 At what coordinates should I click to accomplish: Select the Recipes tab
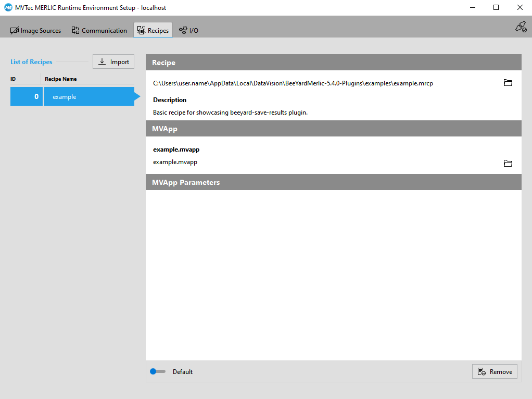(x=153, y=30)
